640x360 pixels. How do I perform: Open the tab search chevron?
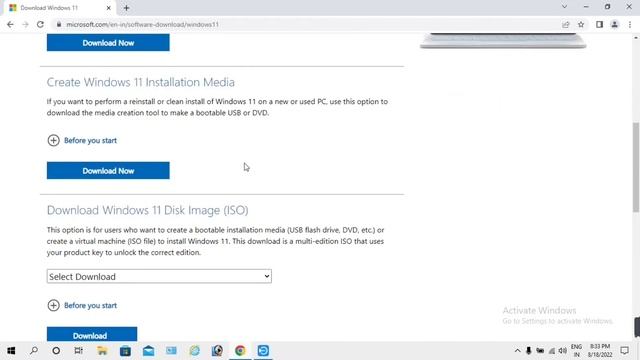tap(564, 7)
